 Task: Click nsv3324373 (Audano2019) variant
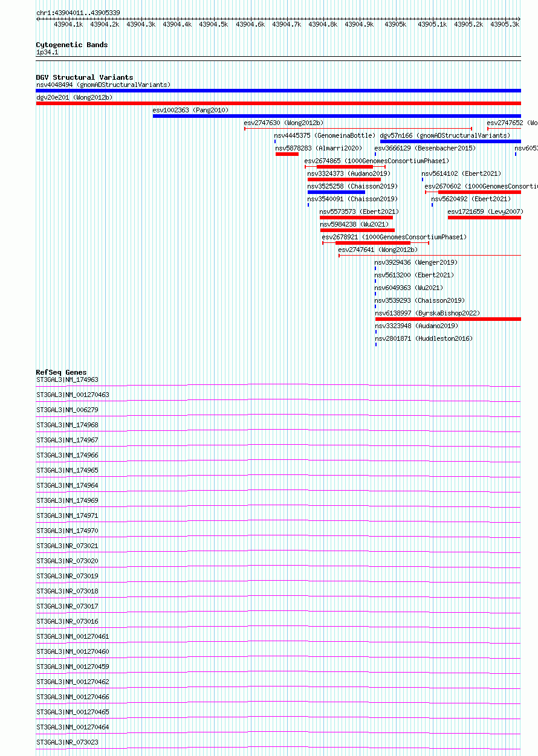tap(349, 173)
